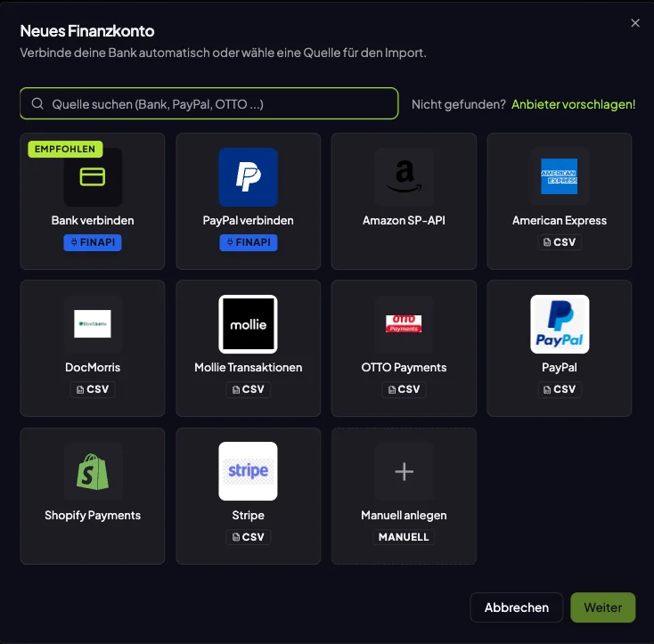Pick the Amazon SP-API logo
Screen dimensions: 654x644
pos(404,176)
